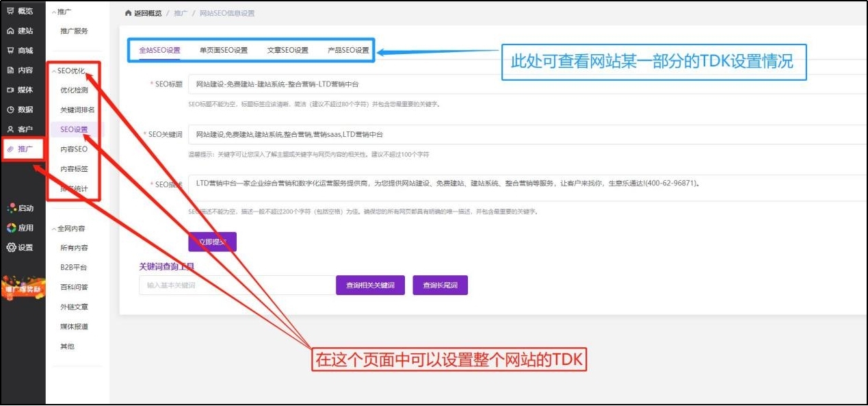Collapse the 全网内容 section
Viewport: 868px width, 406px height.
68,229
